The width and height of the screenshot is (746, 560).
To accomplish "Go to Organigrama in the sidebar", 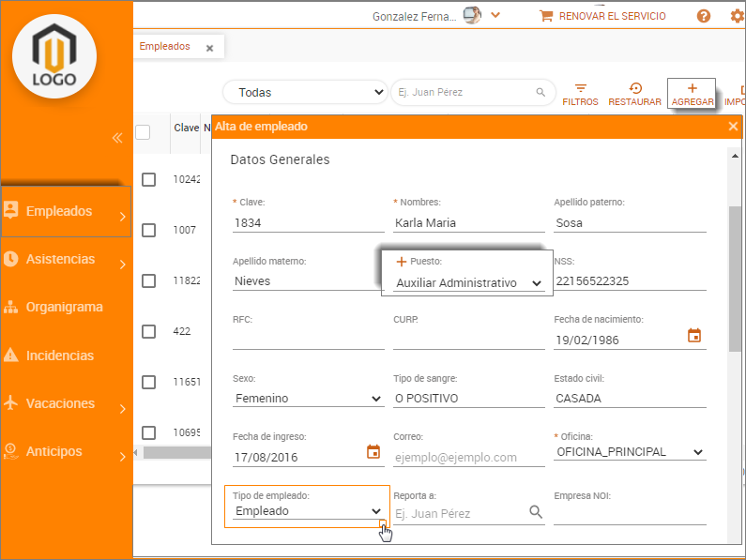I will pyautogui.click(x=64, y=307).
